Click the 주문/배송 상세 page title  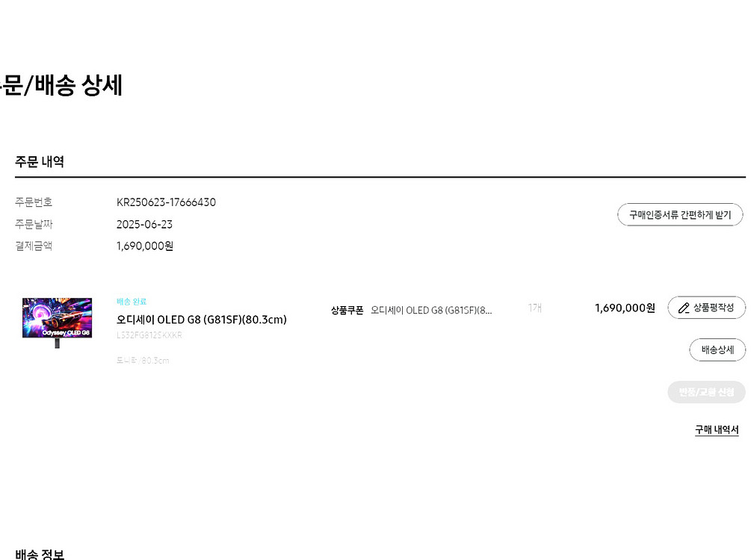[60, 85]
